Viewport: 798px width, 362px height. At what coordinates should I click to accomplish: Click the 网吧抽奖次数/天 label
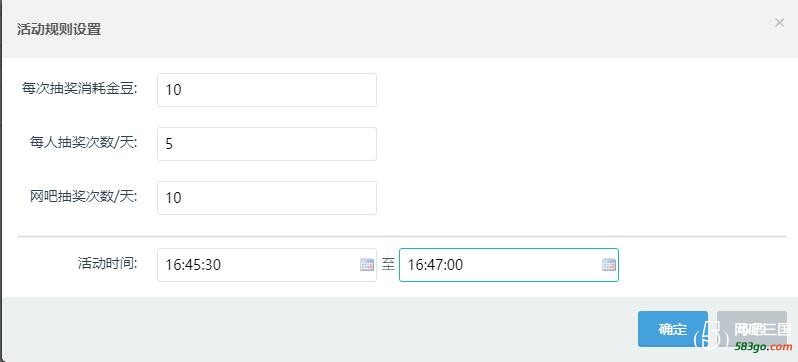coord(84,197)
